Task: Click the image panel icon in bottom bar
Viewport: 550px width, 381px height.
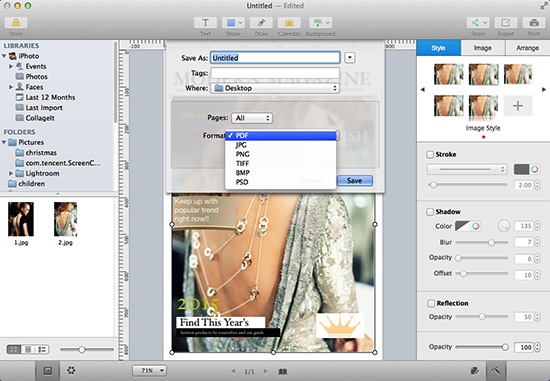Action: click(x=48, y=370)
